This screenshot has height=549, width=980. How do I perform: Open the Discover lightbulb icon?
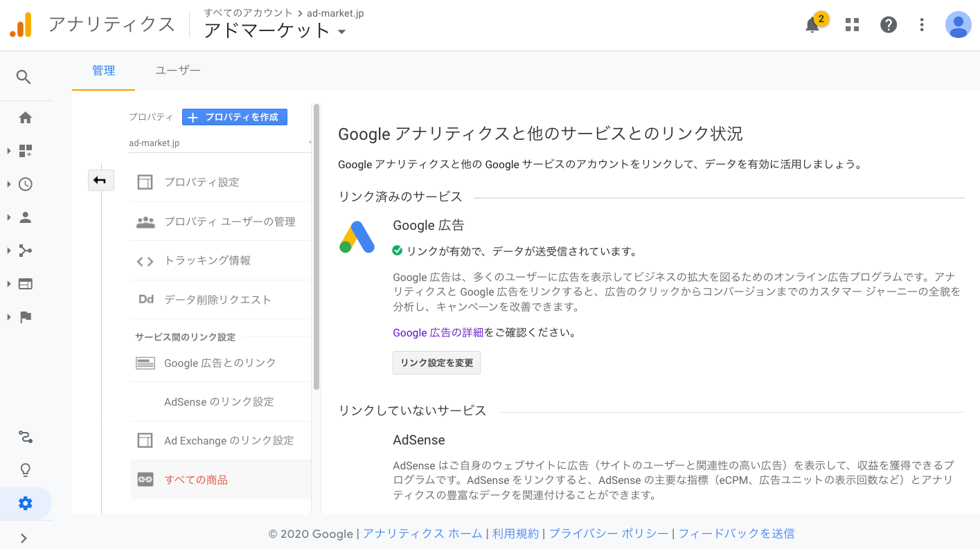[x=26, y=471]
